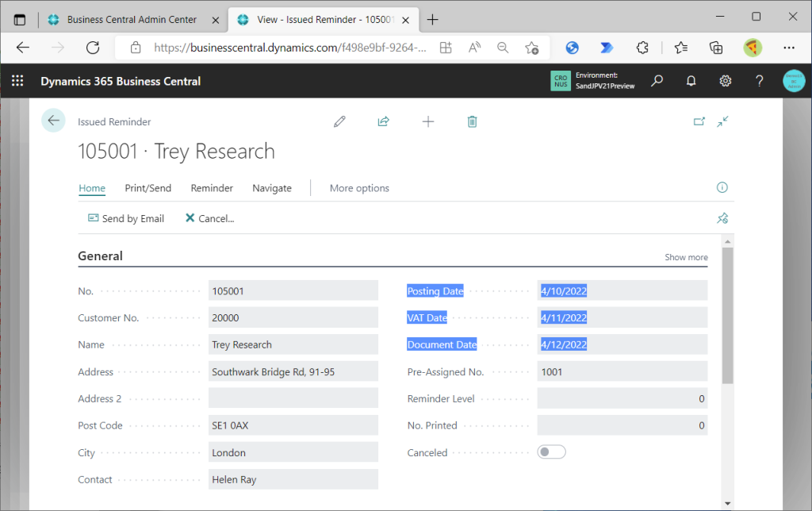Click the Contact field Helen Ray
This screenshot has width=812, height=511.
[293, 479]
